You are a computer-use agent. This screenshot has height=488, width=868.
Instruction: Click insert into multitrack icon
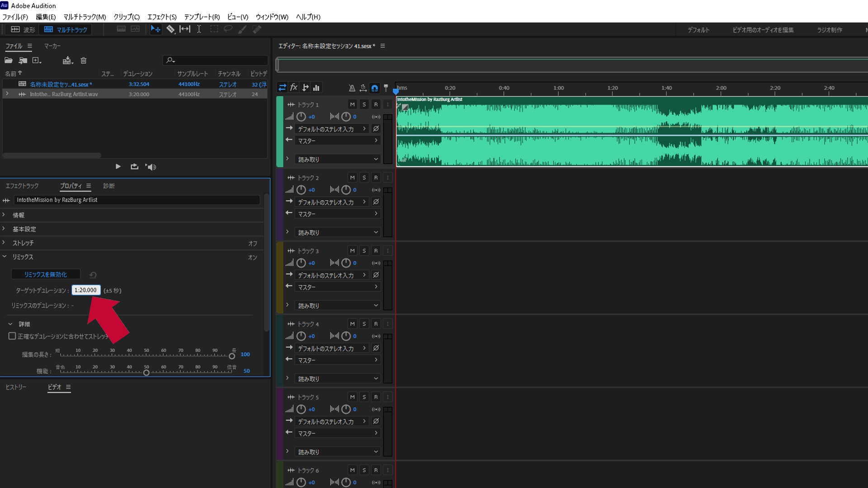(x=68, y=61)
